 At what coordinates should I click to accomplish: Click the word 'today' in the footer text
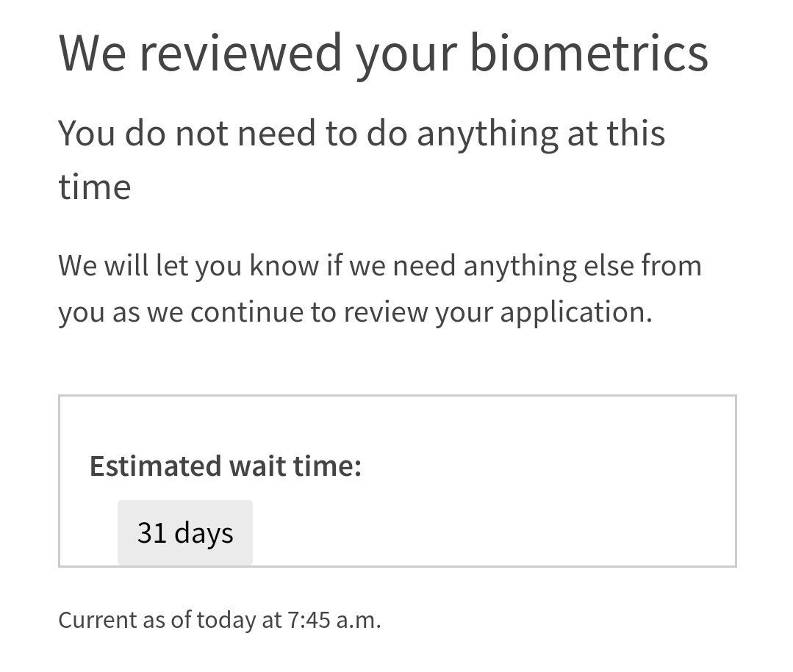coord(226,621)
